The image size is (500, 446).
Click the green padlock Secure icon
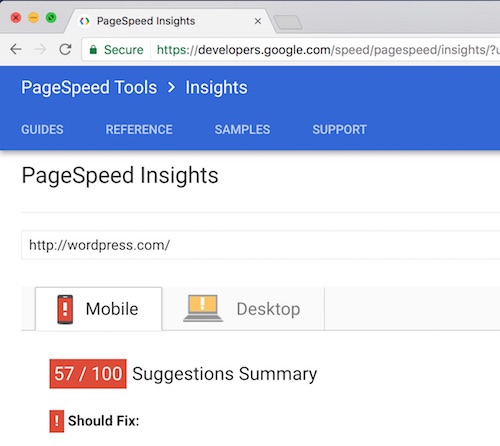click(x=93, y=50)
